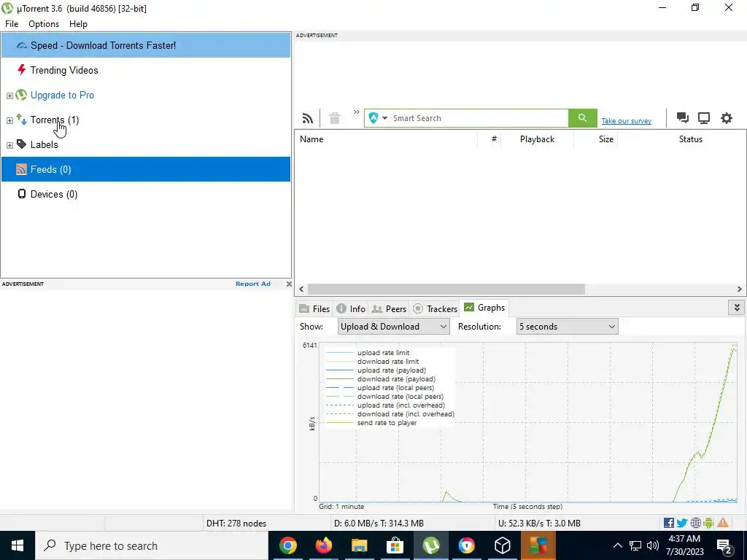
Task: Click the shield search provider icon
Action: click(x=373, y=118)
